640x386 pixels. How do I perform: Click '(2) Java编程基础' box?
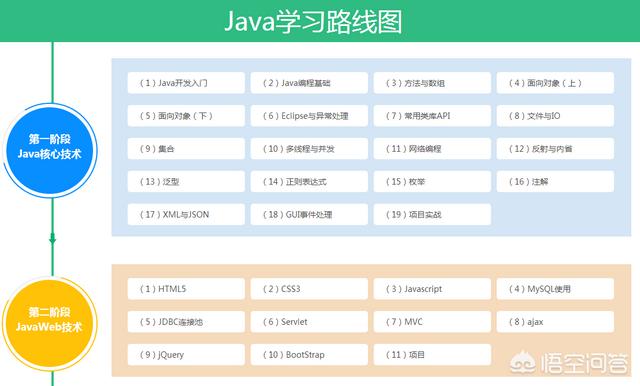pos(309,83)
